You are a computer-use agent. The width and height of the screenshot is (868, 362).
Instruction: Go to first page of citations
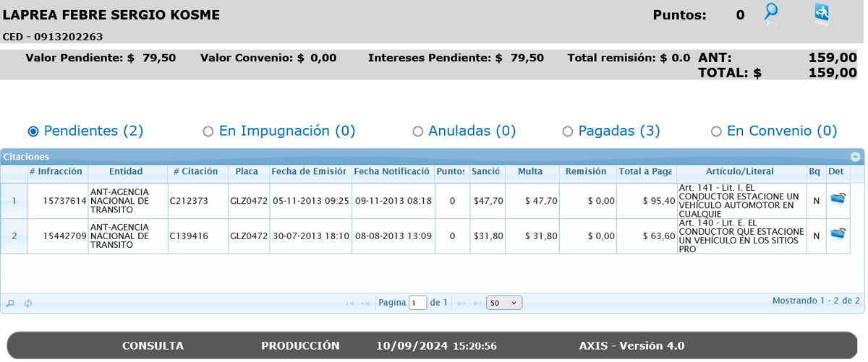(350, 303)
